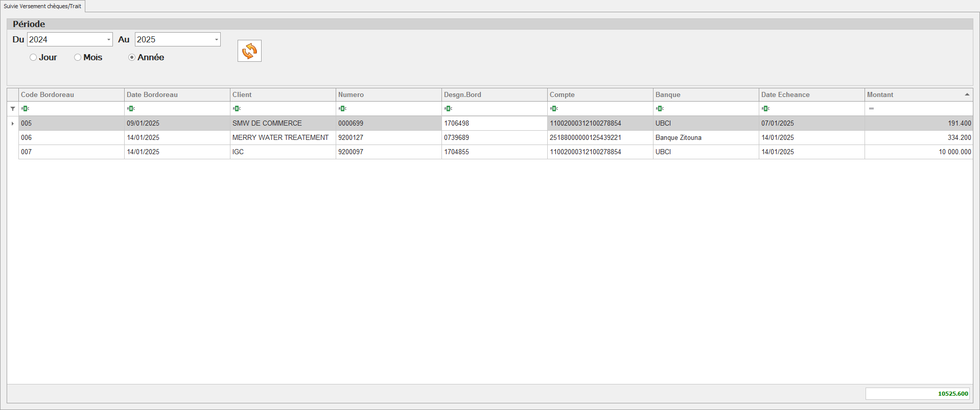Open the Au year dropdown
This screenshot has height=410, width=980.
pos(216,39)
